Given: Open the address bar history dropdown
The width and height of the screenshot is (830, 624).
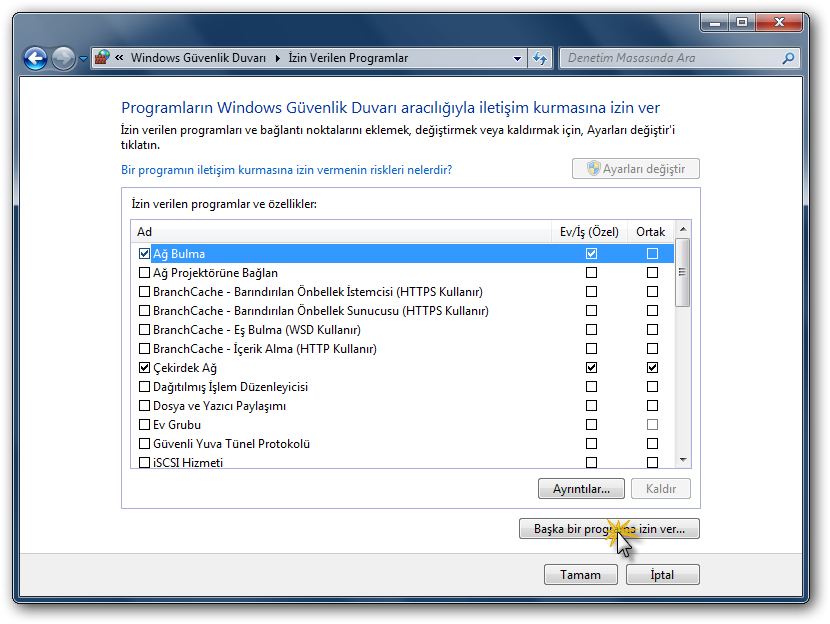Looking at the screenshot, I should tap(517, 59).
